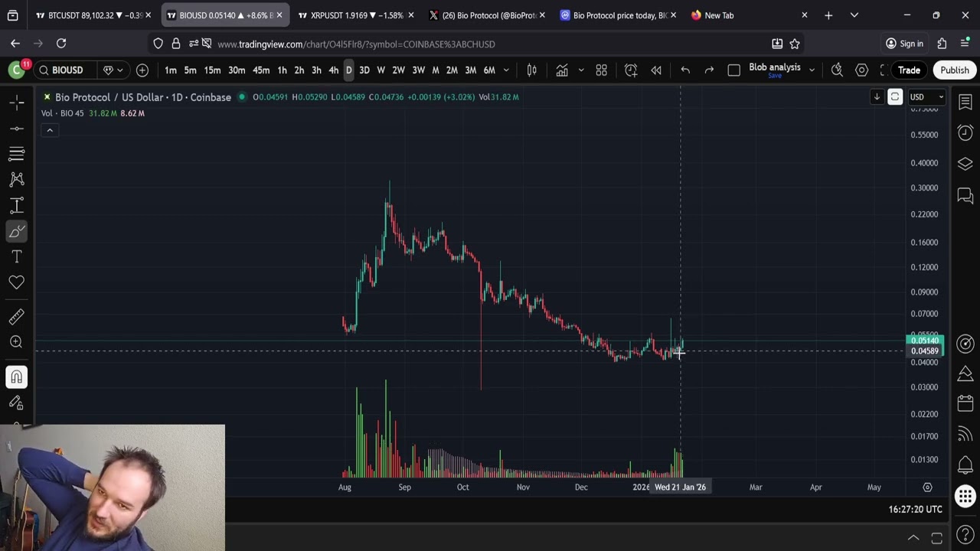Switch to the 4h timeframe
Screen dimensions: 980x551
point(333,70)
